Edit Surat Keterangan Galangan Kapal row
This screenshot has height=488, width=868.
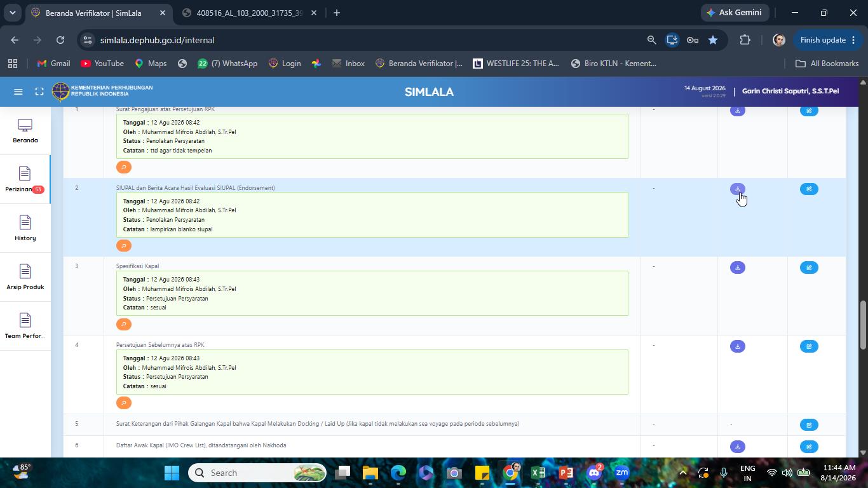click(x=809, y=425)
